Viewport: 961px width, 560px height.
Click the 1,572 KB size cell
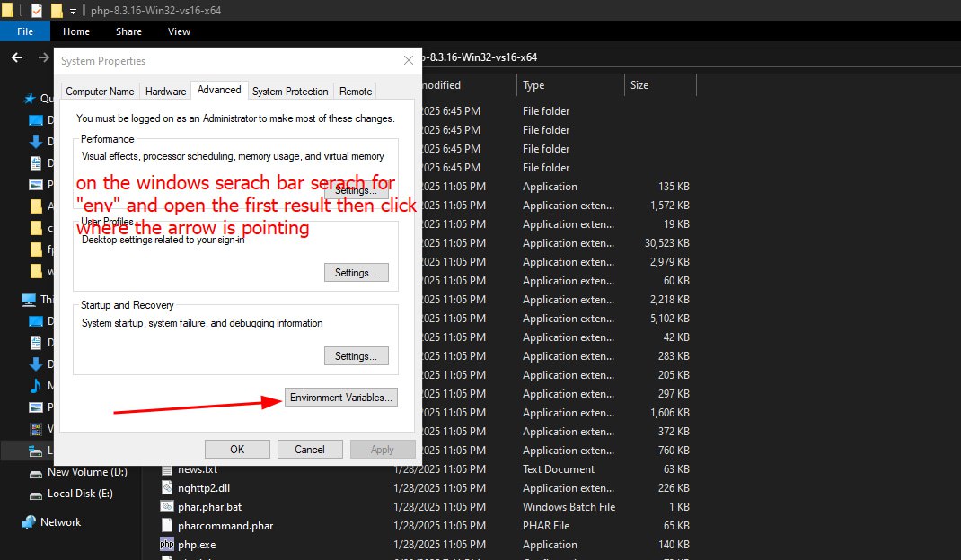[x=670, y=206]
